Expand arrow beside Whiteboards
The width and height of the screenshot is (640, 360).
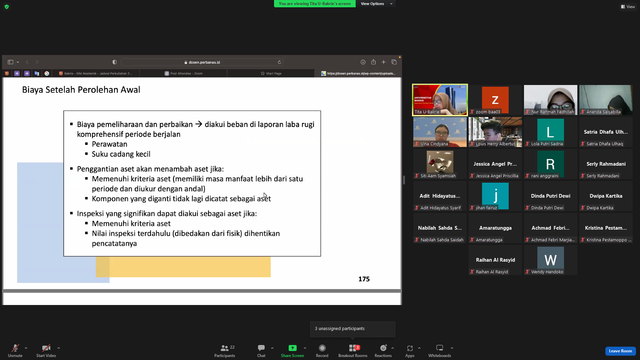coord(452,348)
